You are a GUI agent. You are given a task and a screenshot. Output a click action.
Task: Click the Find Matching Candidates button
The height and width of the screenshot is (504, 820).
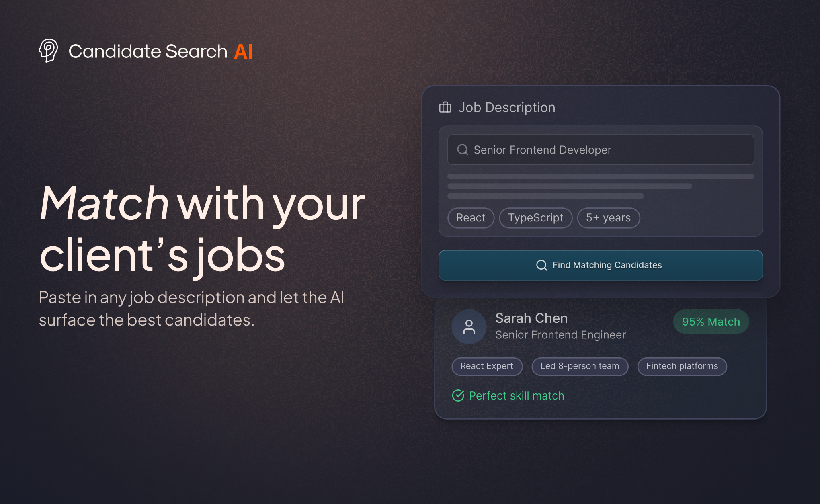coord(601,265)
